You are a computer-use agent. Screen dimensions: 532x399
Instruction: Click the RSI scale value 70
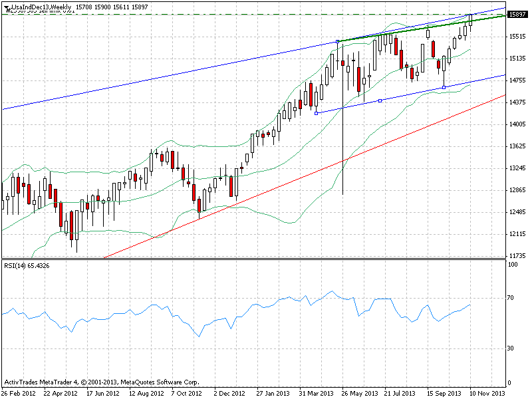point(511,298)
